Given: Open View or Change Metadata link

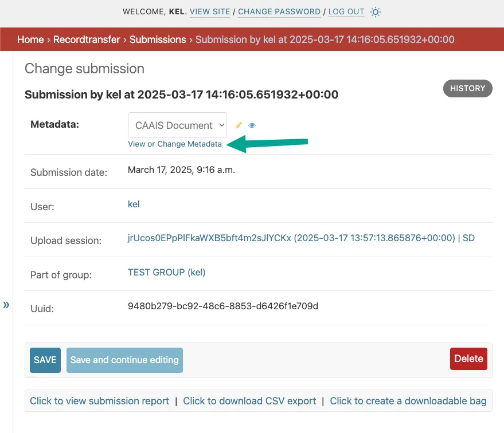Looking at the screenshot, I should [175, 144].
